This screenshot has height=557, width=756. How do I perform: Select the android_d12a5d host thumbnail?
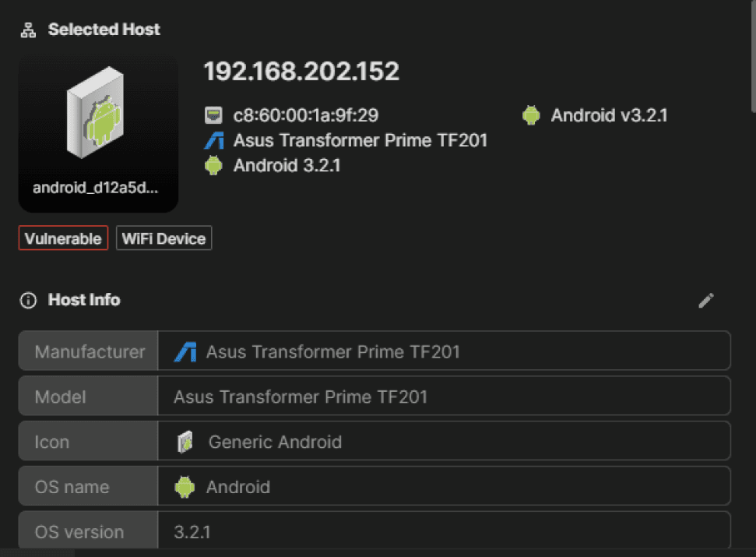[x=98, y=135]
